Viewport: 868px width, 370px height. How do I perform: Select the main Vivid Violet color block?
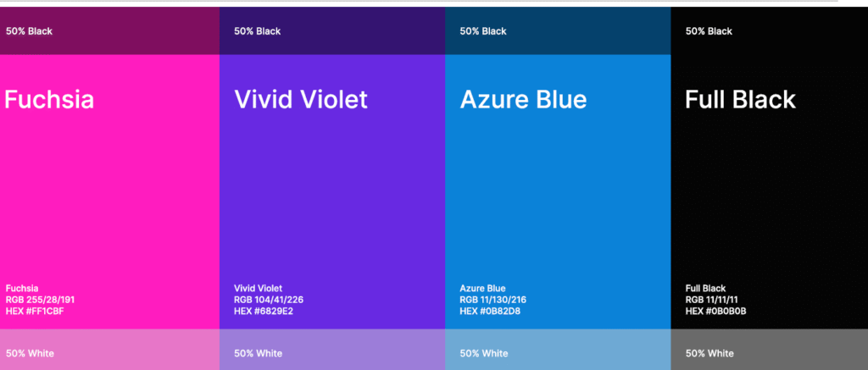coord(332,191)
